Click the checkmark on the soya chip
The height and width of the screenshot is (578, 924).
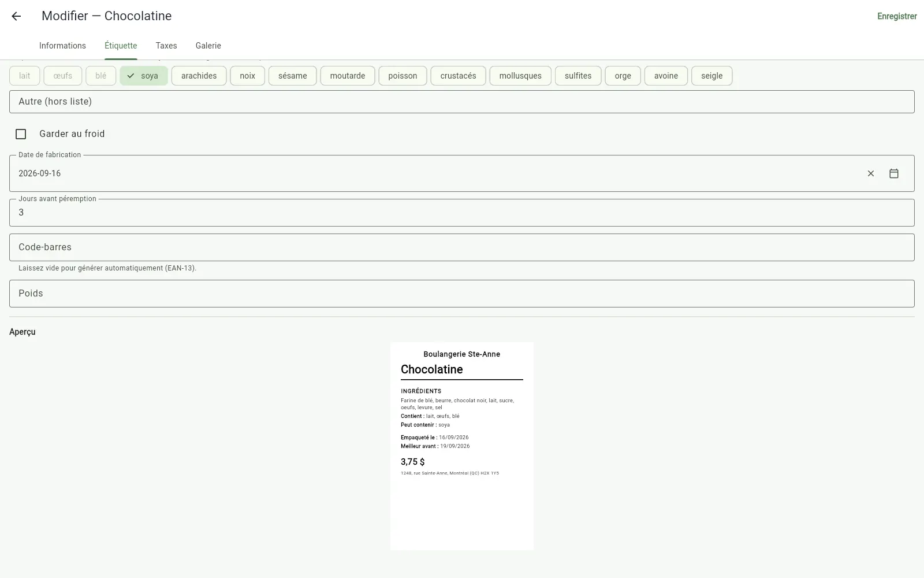click(131, 76)
